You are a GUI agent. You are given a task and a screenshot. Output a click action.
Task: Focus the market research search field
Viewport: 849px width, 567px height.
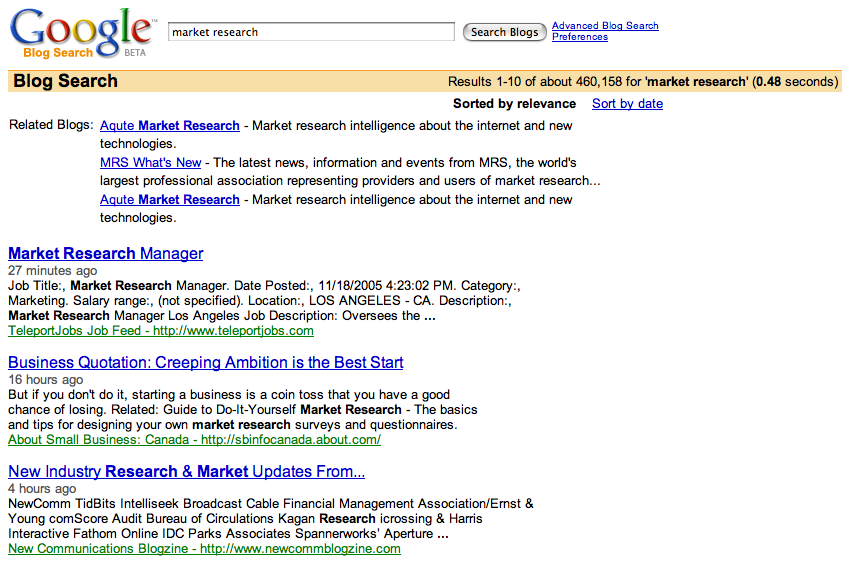(311, 31)
